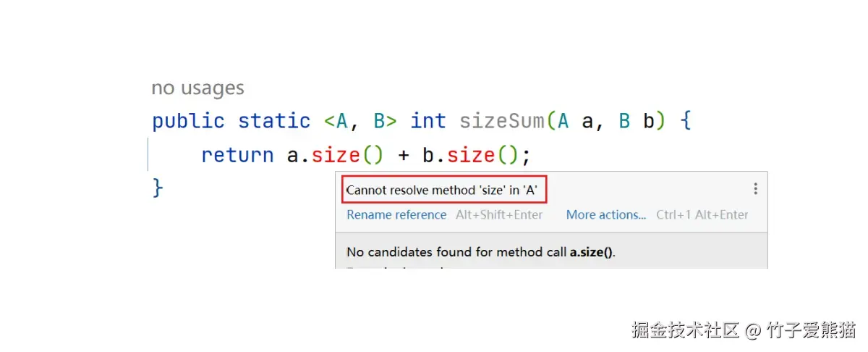The height and width of the screenshot is (352, 868).
Task: Click the second red 'size' after b.
Action: pos(470,155)
